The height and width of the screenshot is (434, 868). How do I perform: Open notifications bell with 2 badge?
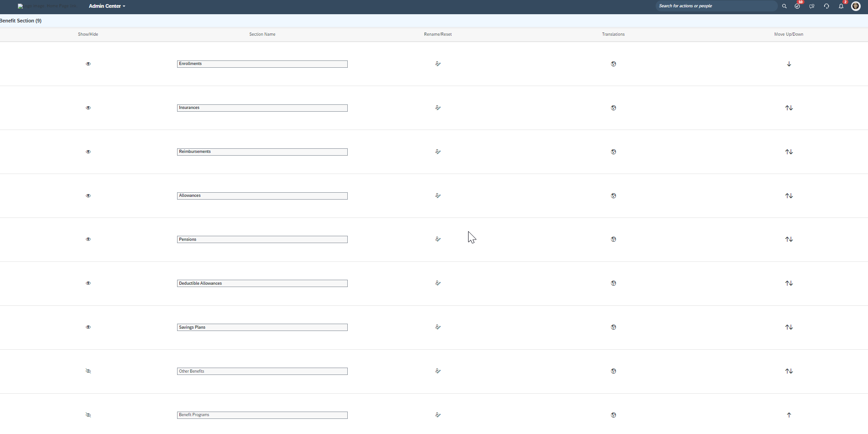point(841,6)
